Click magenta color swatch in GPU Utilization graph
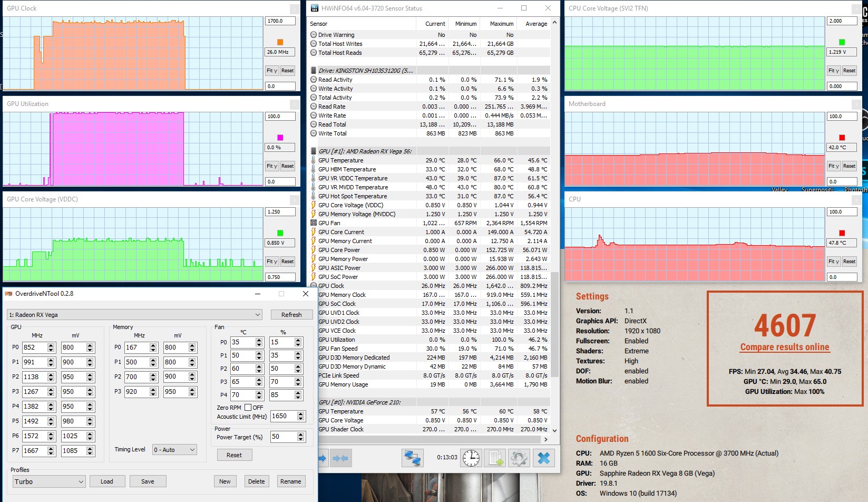868x502 pixels. (x=280, y=138)
